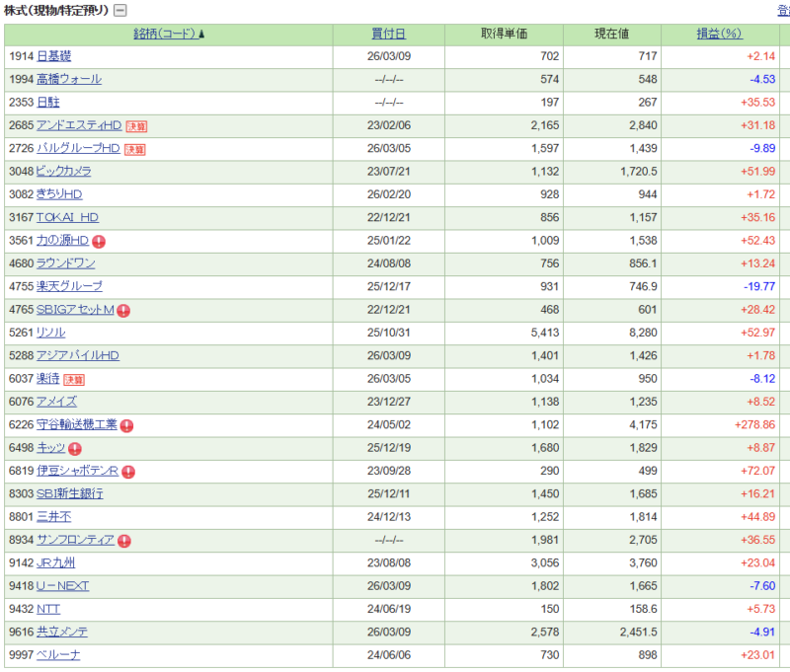Screen dimensions: 790x672
Task: Go to the JR九州 stock details
Action: [x=55, y=563]
